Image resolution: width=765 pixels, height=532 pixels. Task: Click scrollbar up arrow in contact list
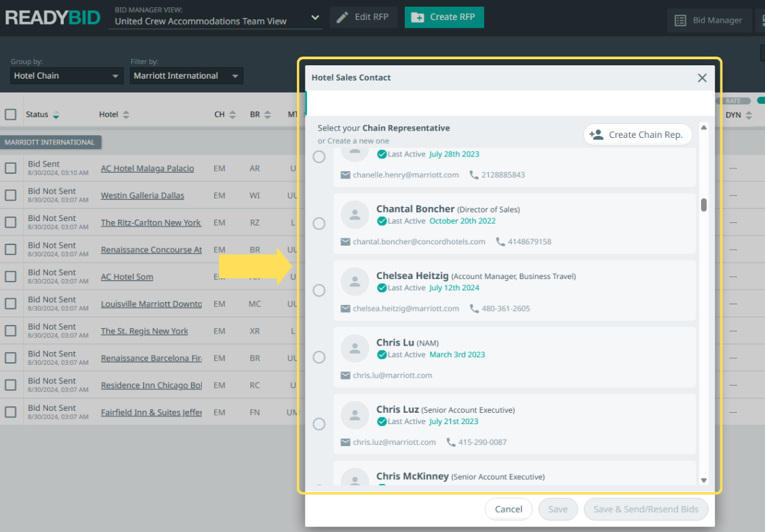(704, 128)
